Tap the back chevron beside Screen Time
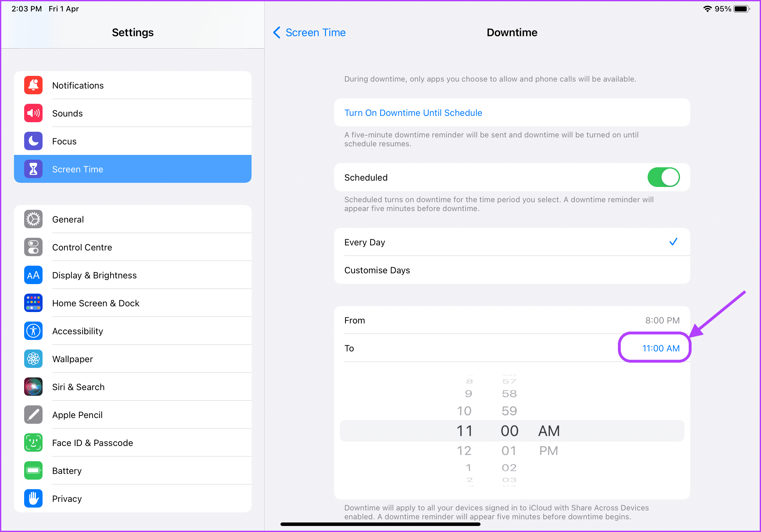 pos(277,32)
